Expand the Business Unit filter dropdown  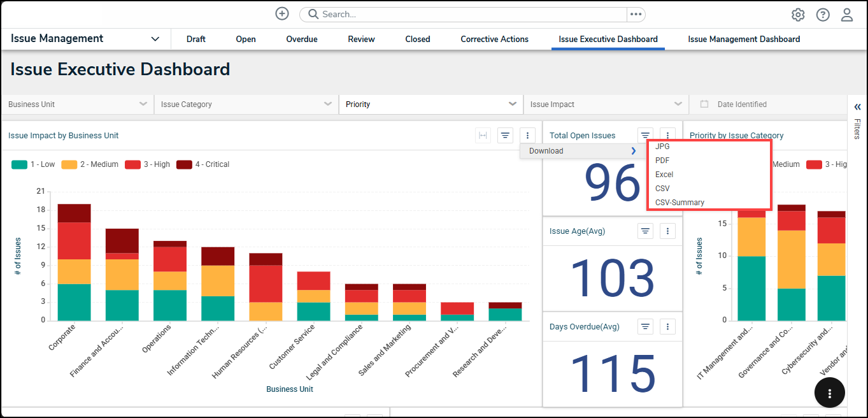pyautogui.click(x=77, y=104)
